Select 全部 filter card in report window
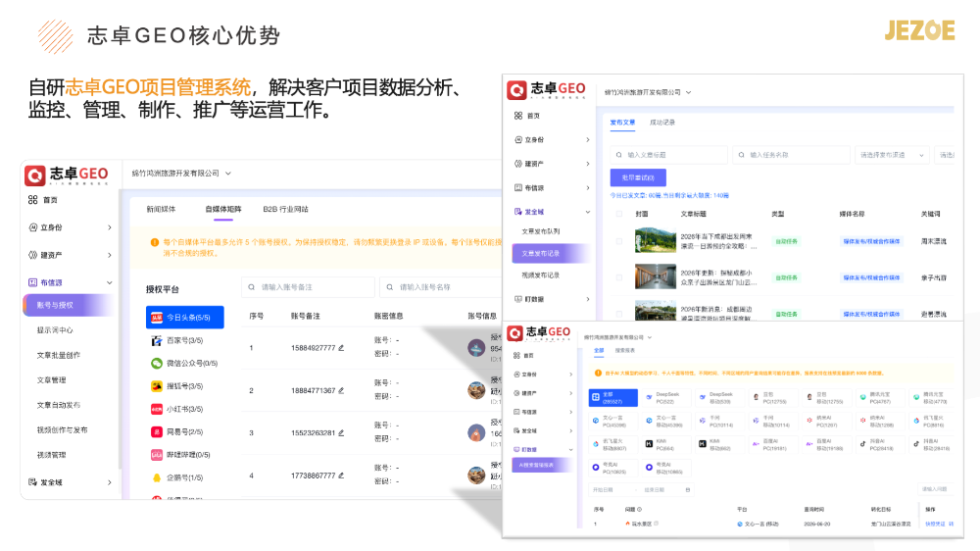Screen dimensions: 980x551 (613, 398)
